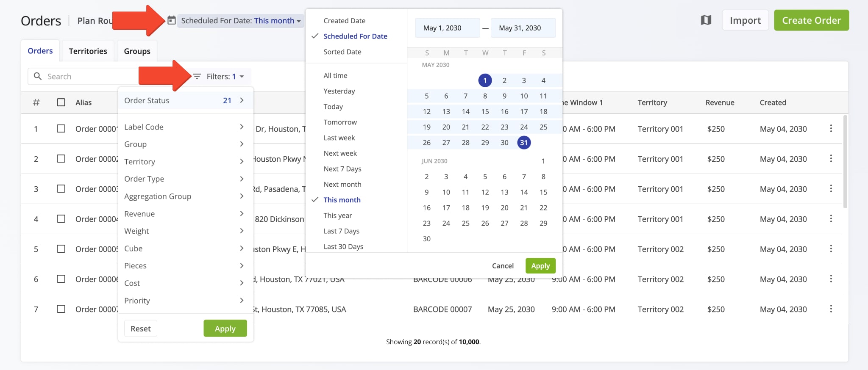The height and width of the screenshot is (370, 868).
Task: Select the Tomorrow preset
Action: pos(340,122)
